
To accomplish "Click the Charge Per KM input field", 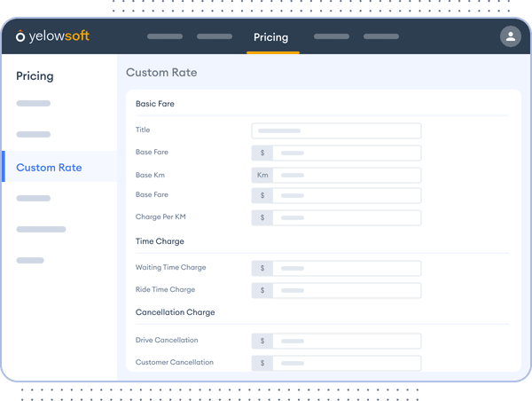I will pos(347,217).
